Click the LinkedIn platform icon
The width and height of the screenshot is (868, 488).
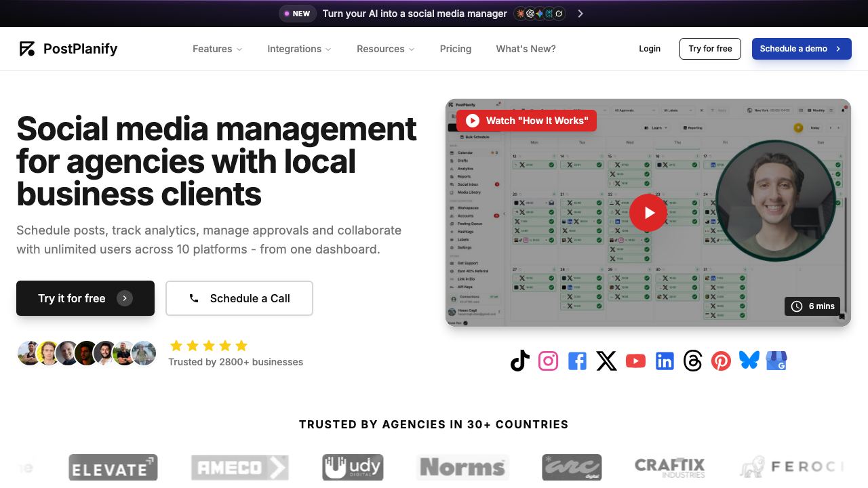point(665,361)
